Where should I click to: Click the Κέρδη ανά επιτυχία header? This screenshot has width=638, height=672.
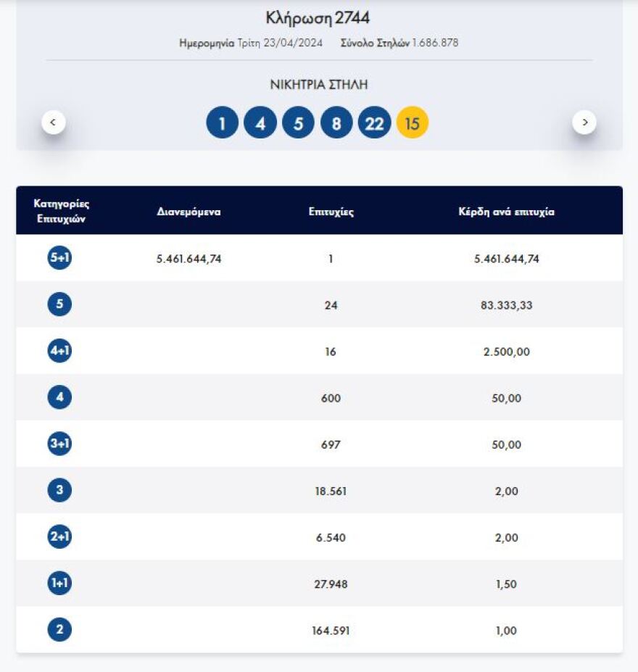click(506, 212)
